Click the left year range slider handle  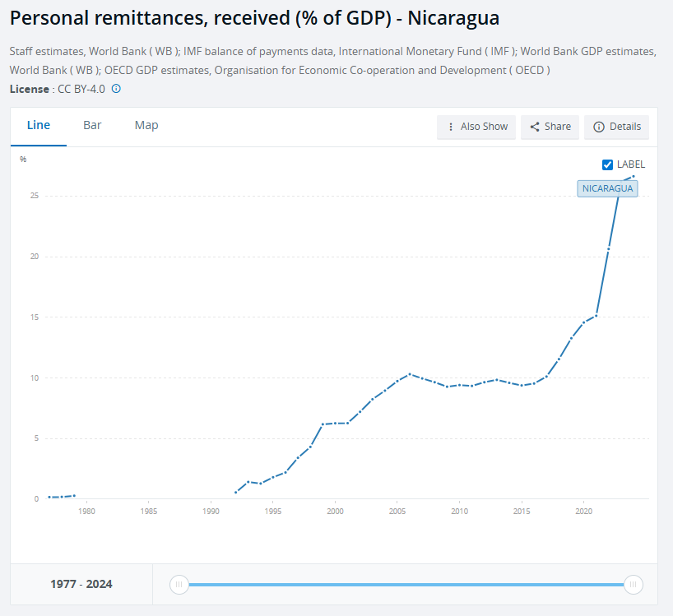(179, 584)
